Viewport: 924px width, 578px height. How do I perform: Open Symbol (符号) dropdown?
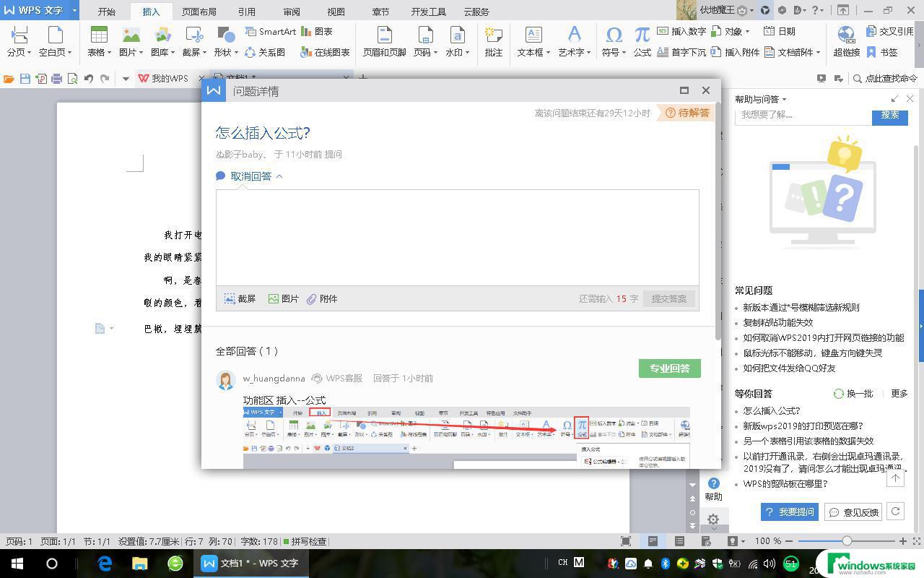click(614, 52)
